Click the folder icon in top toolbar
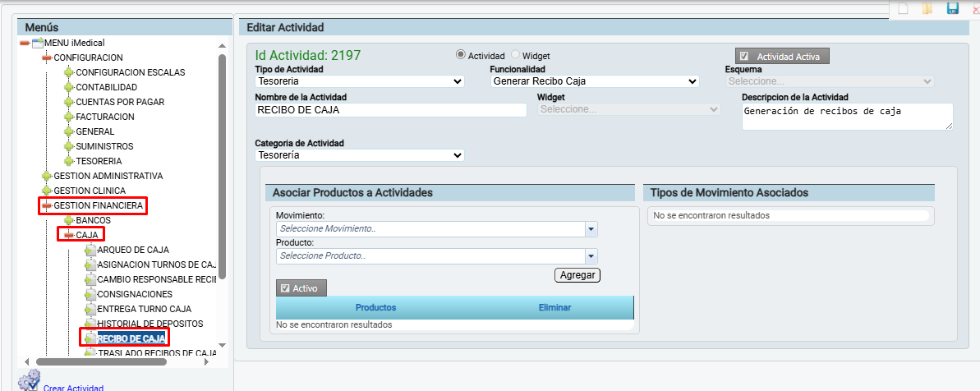The image size is (980, 391). coord(927,9)
